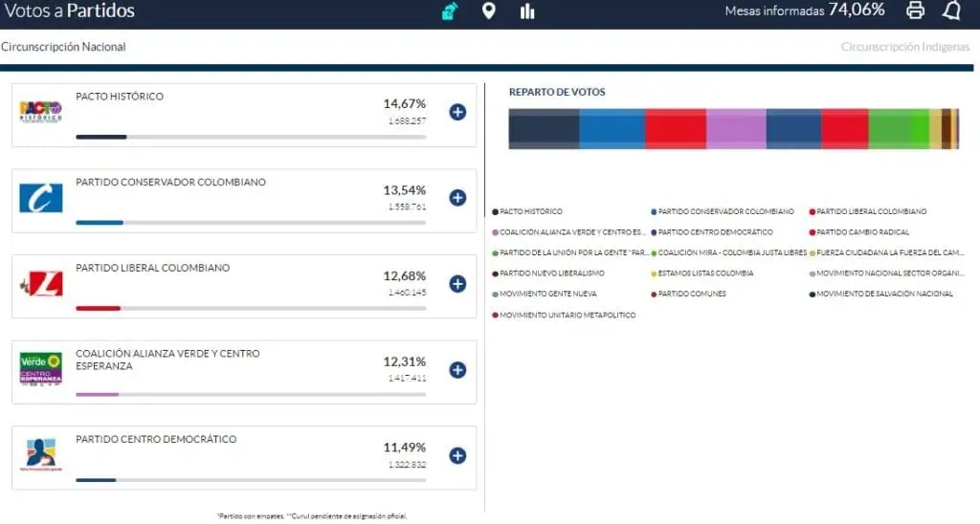
Task: Click the Pacto Histórico vote progress bar
Action: click(x=251, y=137)
